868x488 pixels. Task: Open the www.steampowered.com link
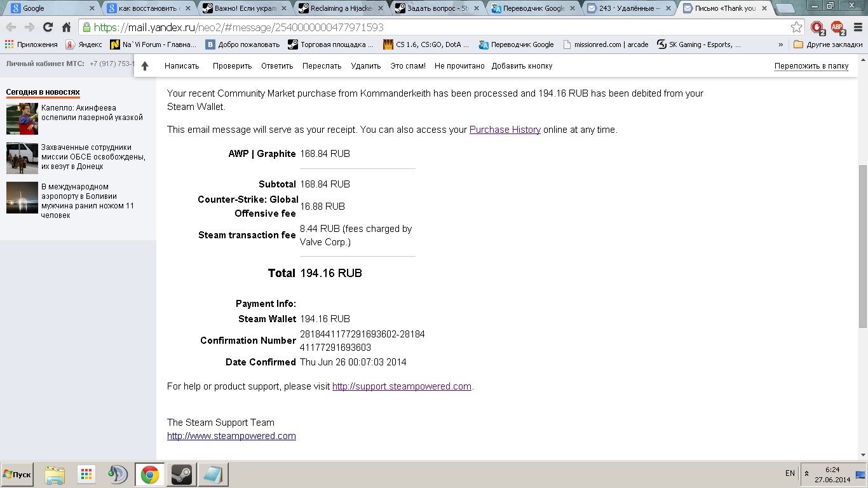(x=231, y=436)
